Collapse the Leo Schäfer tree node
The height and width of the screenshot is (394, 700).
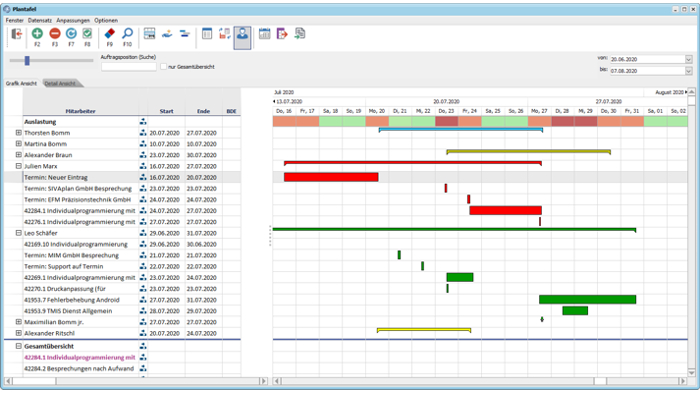pos(18,233)
